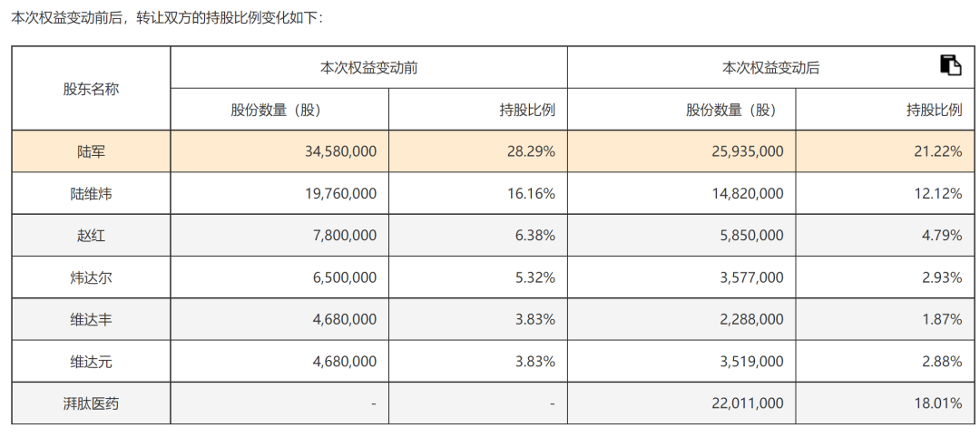Click the intro sentence above the table
The width and height of the screenshot is (980, 437).
[x=168, y=17]
